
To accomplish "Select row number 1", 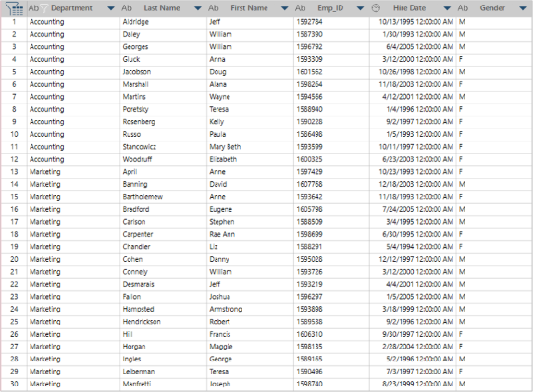I will [x=14, y=22].
